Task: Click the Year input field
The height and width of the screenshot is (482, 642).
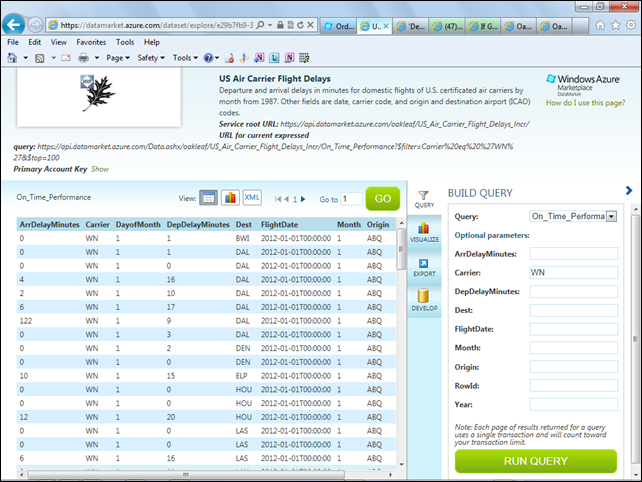Action: coord(574,405)
